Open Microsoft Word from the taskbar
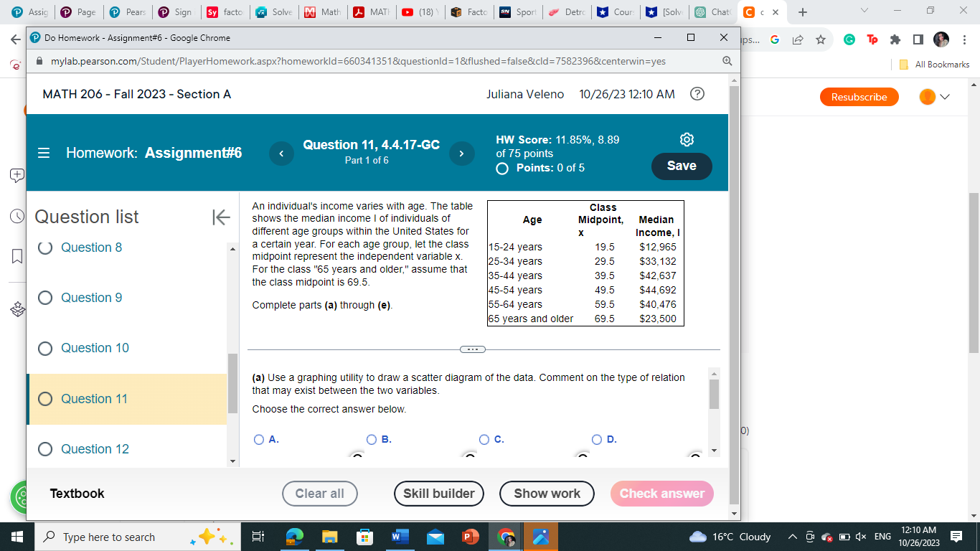 click(x=400, y=537)
